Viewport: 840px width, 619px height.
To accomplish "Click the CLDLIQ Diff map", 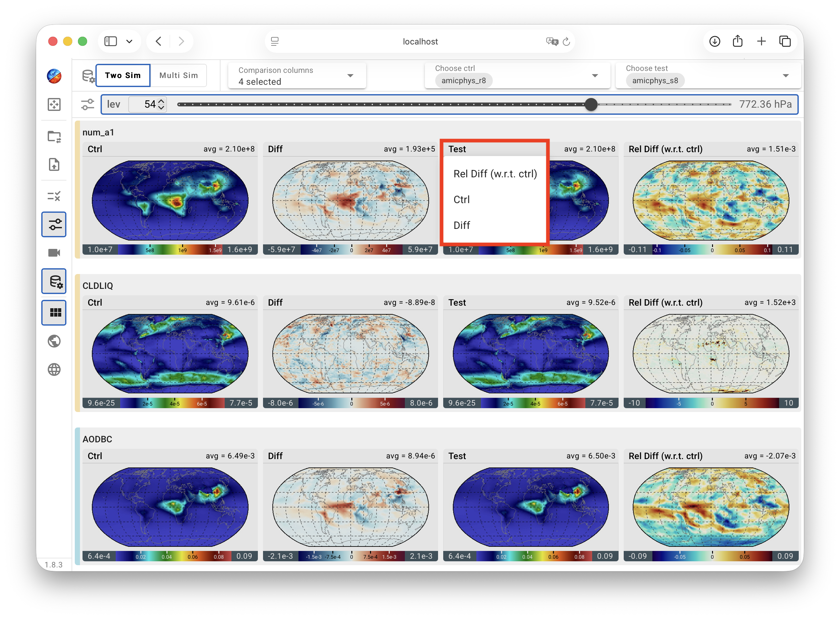I will point(350,354).
